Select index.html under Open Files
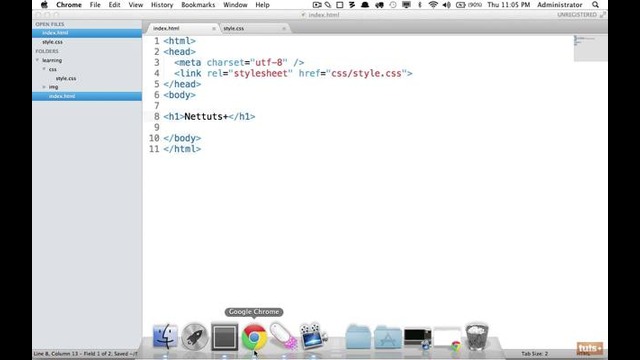 (87, 33)
